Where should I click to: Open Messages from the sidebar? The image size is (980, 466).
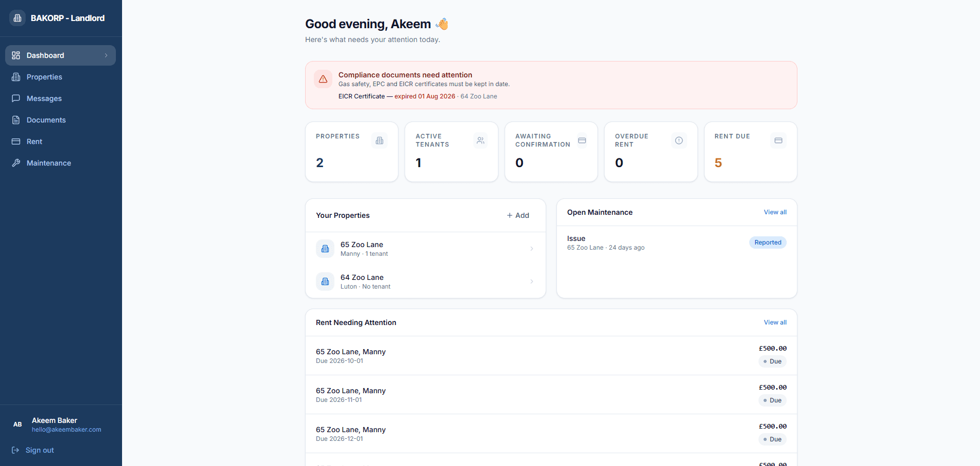pos(61,98)
